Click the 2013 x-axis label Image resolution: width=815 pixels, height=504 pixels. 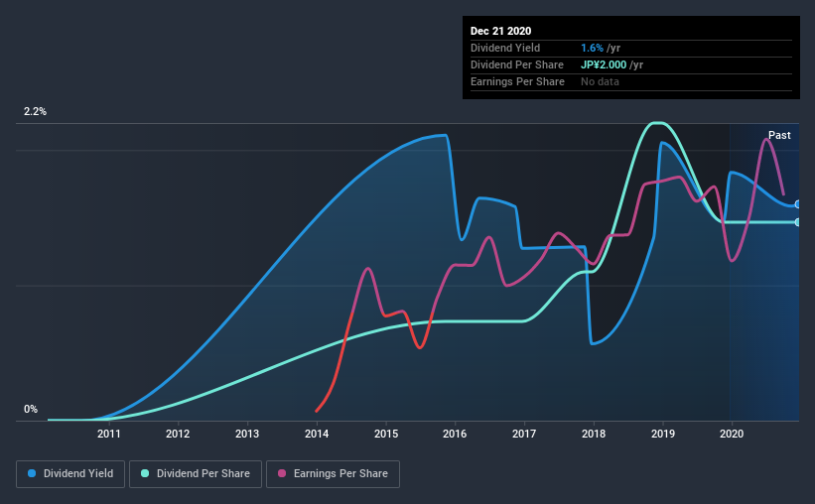[x=247, y=434]
